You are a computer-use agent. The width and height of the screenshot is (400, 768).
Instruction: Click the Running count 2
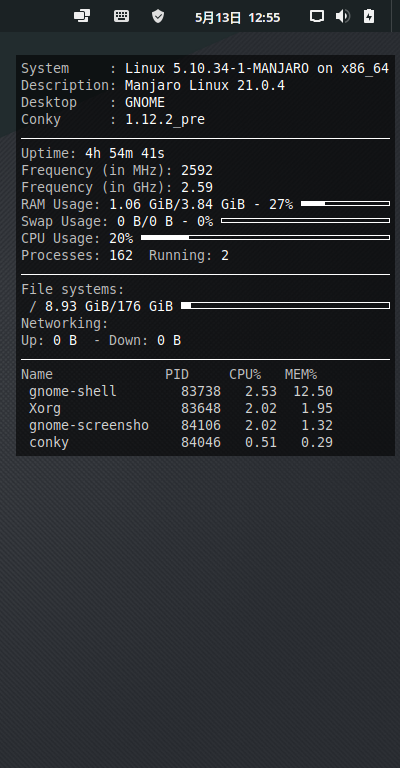point(225,256)
